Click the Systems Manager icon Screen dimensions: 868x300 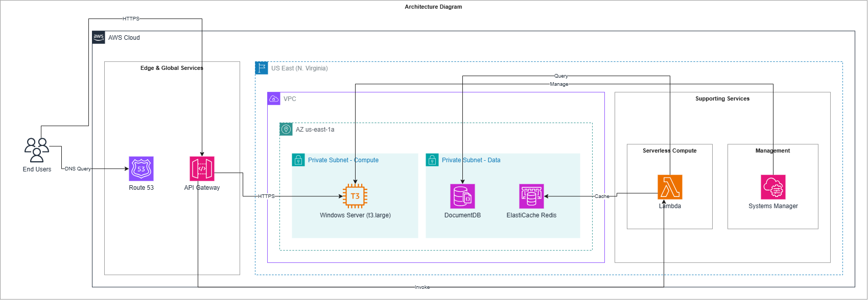pyautogui.click(x=773, y=187)
